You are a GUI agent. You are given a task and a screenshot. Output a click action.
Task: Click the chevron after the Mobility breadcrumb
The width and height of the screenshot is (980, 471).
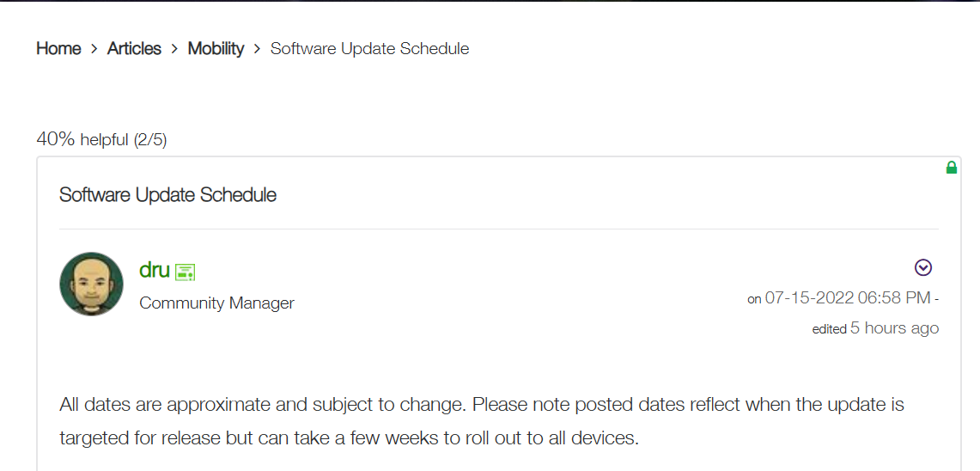pyautogui.click(x=257, y=50)
